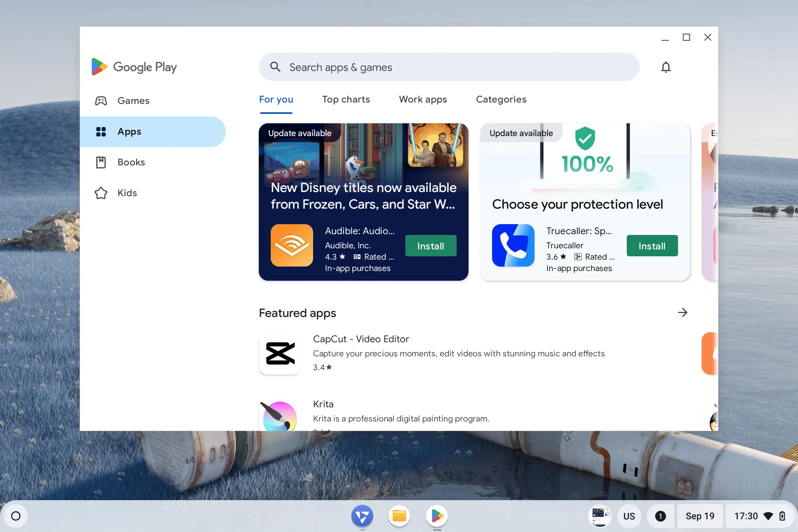Image resolution: width=798 pixels, height=532 pixels.
Task: Open the battery status icon
Action: click(782, 516)
